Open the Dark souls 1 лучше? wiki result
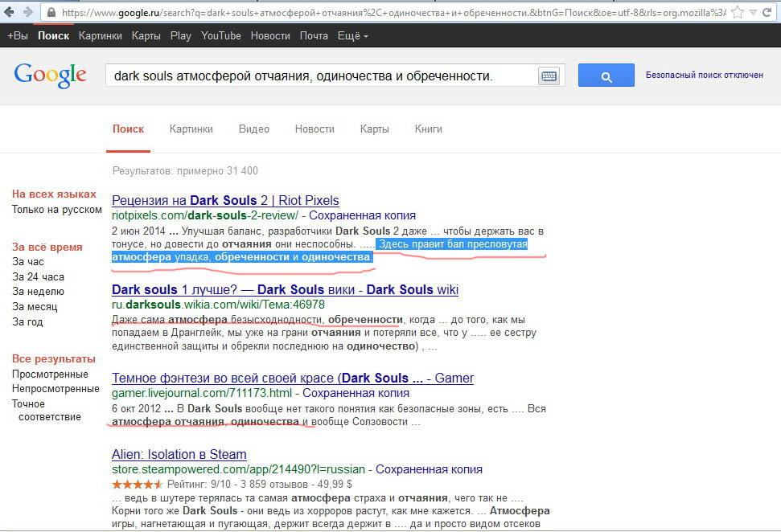The width and height of the screenshot is (781, 532). coord(285,289)
